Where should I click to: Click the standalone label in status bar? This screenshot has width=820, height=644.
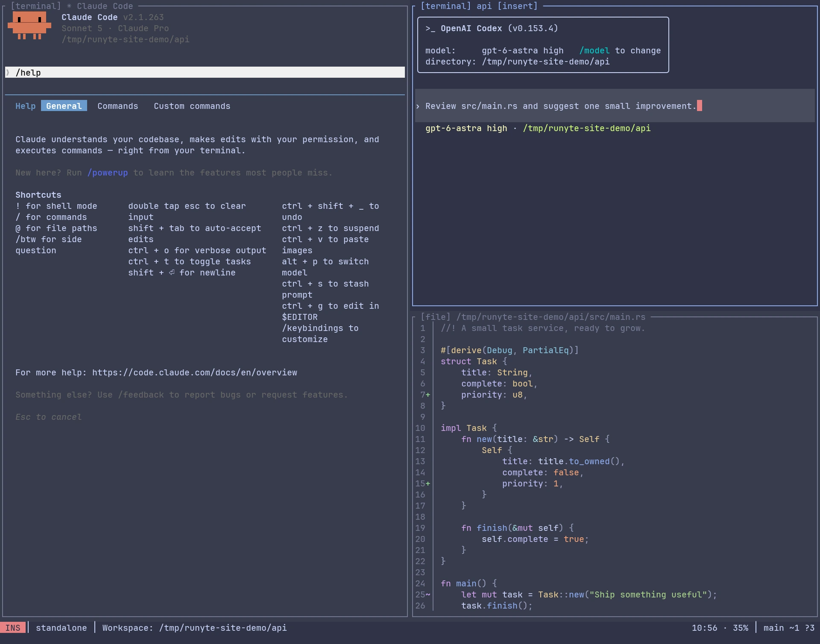pyautogui.click(x=61, y=628)
